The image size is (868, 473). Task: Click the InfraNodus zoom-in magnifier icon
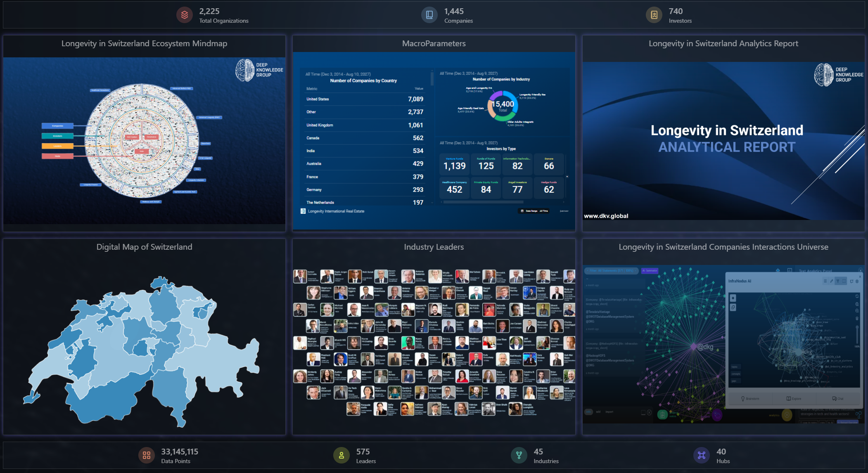point(857,304)
